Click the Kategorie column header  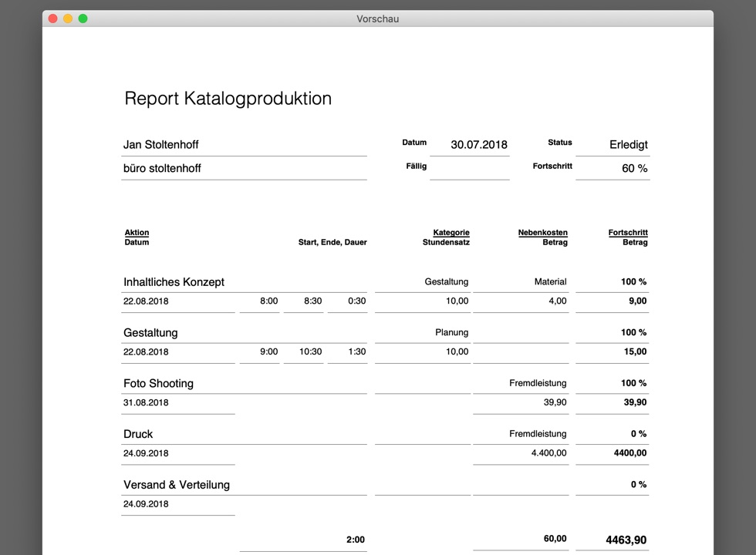[451, 233]
